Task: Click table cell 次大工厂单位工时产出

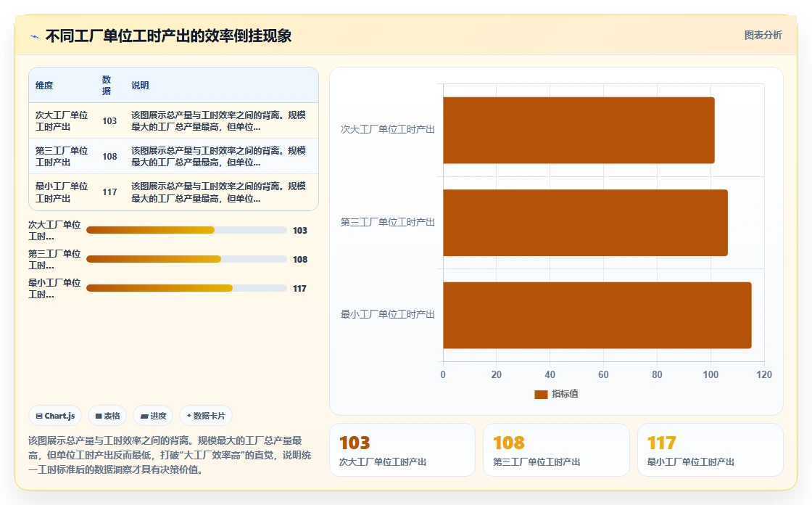Action: [x=62, y=120]
